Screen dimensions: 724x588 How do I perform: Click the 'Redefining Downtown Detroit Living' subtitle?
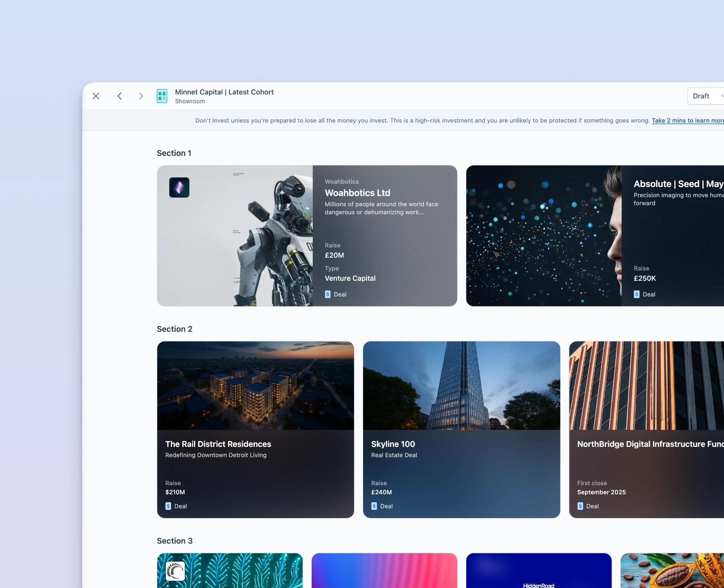(216, 455)
